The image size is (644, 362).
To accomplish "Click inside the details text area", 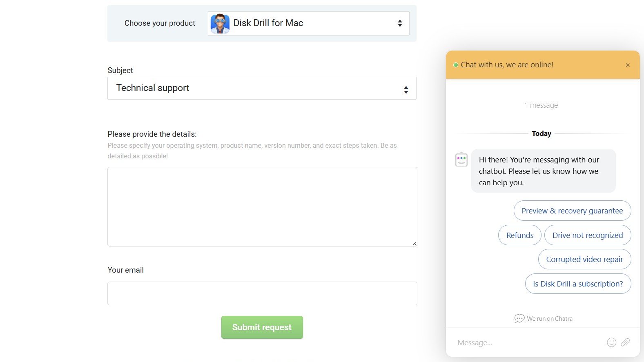I will pos(262,207).
